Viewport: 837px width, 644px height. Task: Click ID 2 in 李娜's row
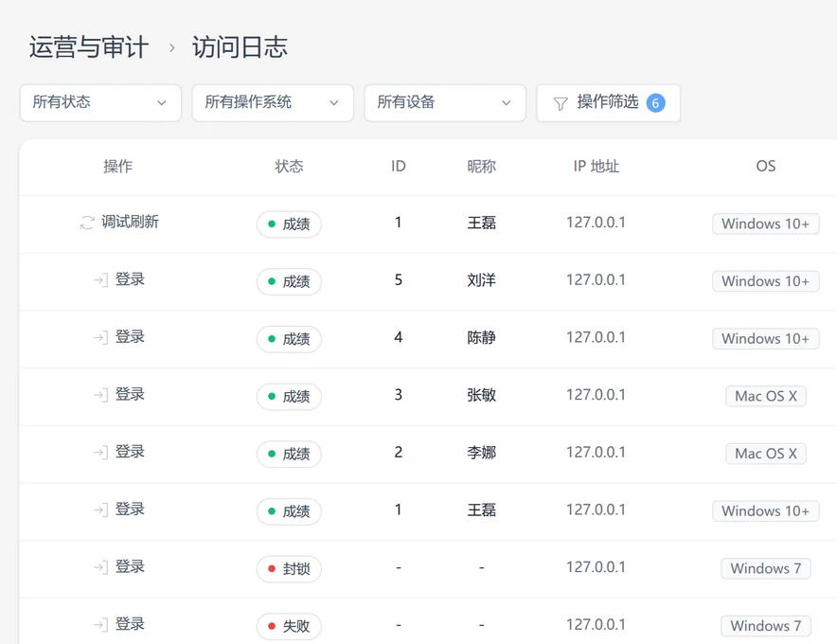click(x=399, y=453)
